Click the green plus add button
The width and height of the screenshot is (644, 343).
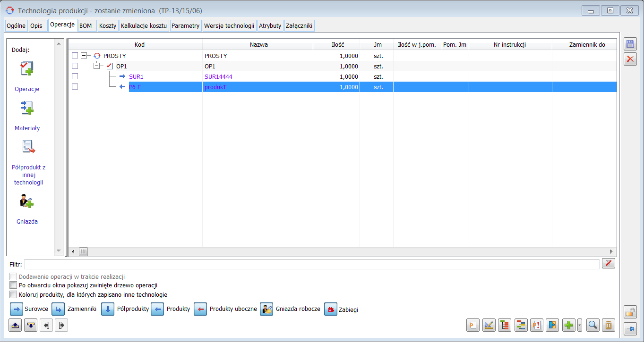click(x=569, y=325)
